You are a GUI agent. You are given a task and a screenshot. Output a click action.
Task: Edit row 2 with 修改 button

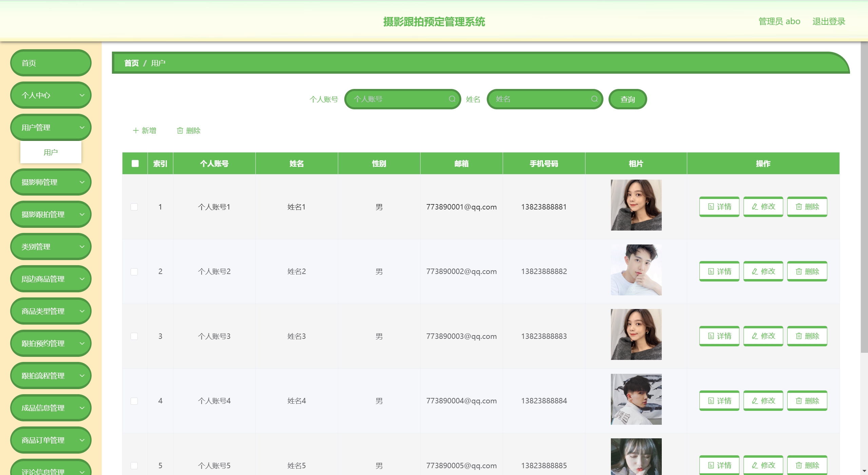pos(763,271)
